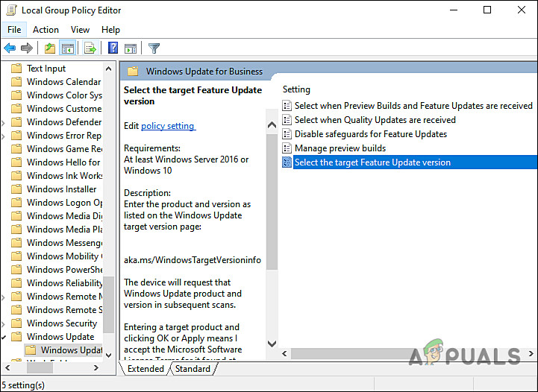Switch to the Extended tab

point(146,369)
